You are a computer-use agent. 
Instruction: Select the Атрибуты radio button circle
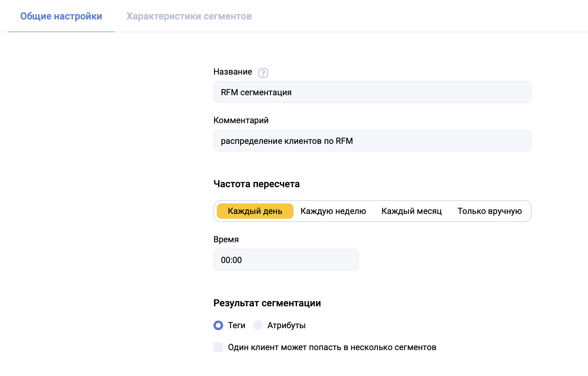(x=258, y=325)
